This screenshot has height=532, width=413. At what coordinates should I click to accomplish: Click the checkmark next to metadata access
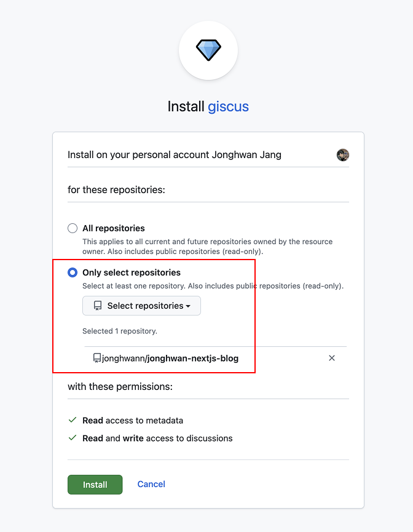73,421
